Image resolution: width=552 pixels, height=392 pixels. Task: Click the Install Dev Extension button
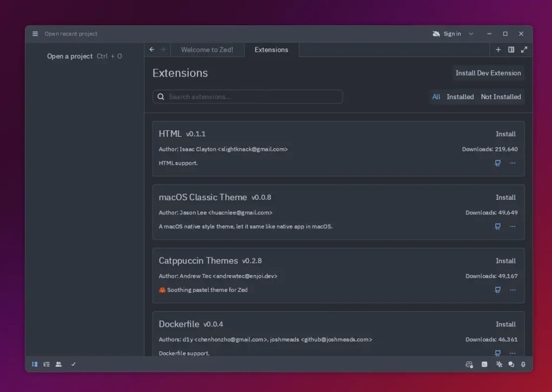[x=488, y=73]
